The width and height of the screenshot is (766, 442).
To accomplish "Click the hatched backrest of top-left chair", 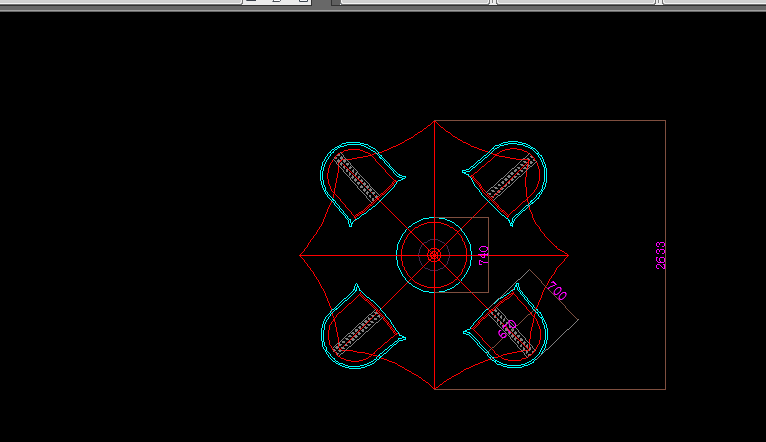I will (x=358, y=178).
